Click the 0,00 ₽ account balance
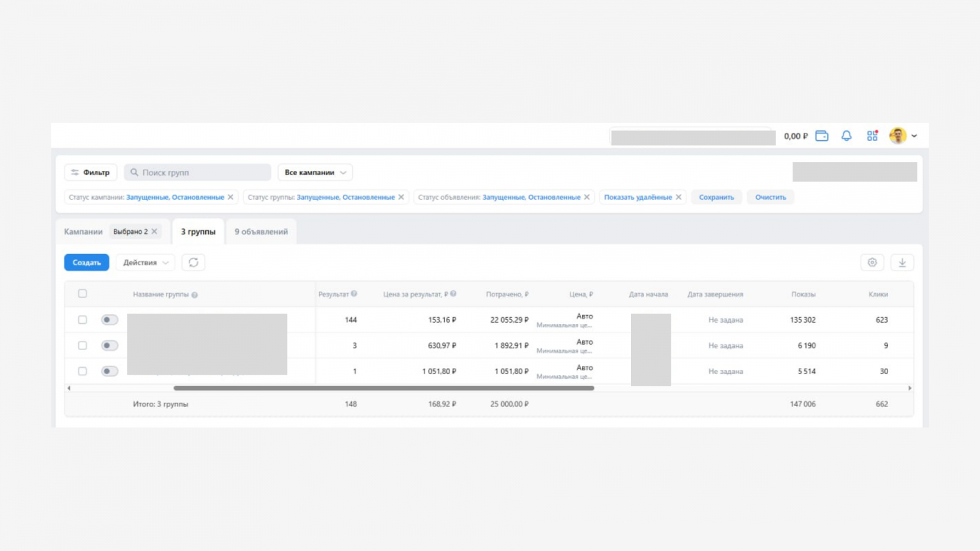 click(796, 136)
